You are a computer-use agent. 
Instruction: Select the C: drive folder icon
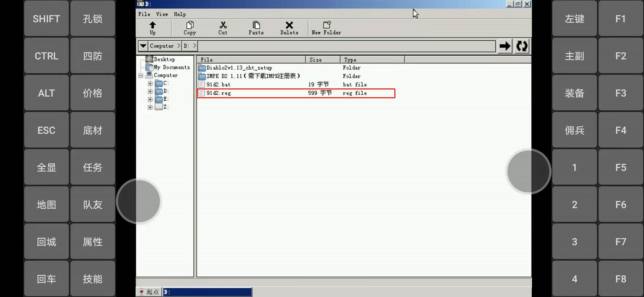tap(159, 83)
